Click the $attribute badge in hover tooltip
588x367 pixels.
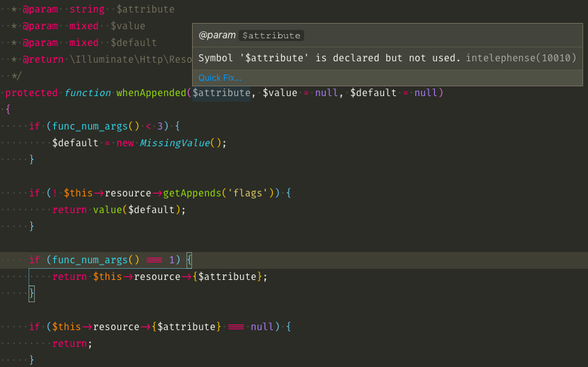(x=271, y=36)
